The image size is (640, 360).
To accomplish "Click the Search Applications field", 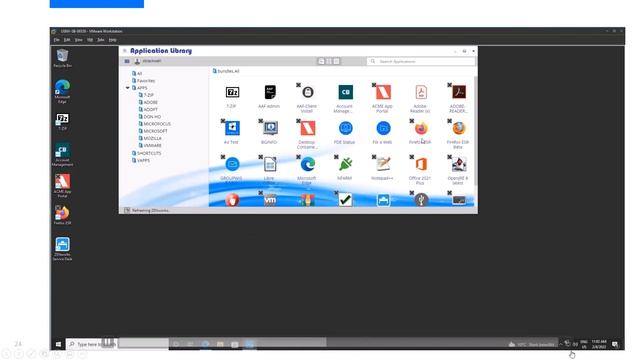I will [x=421, y=61].
